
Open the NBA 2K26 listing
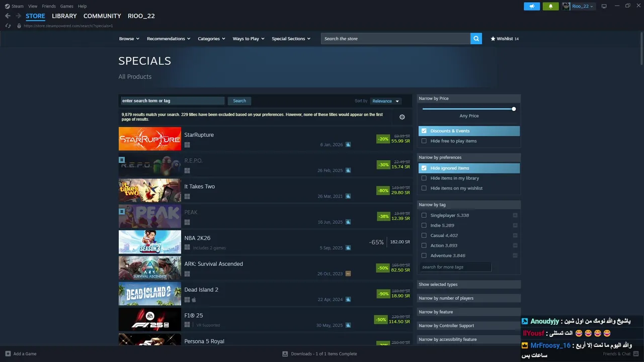(266, 242)
